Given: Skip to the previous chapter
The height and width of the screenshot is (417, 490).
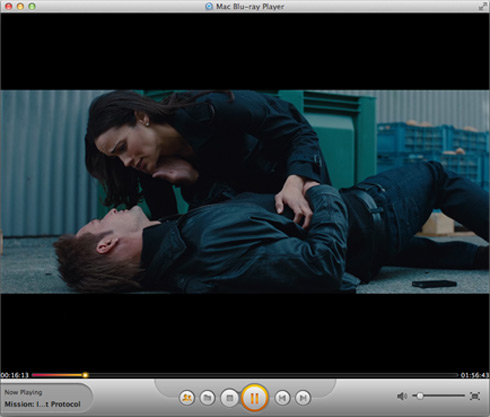Looking at the screenshot, I should (x=282, y=398).
